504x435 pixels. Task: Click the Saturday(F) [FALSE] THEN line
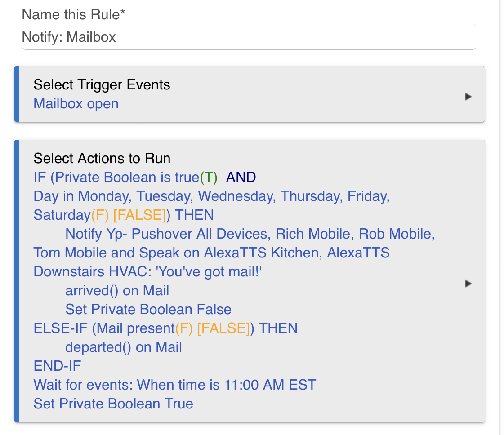tap(124, 215)
